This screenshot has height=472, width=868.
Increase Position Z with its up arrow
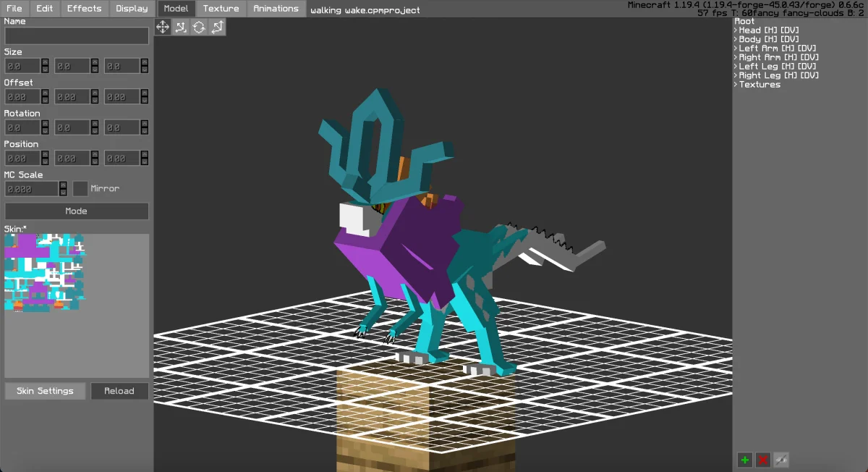pyautogui.click(x=145, y=154)
